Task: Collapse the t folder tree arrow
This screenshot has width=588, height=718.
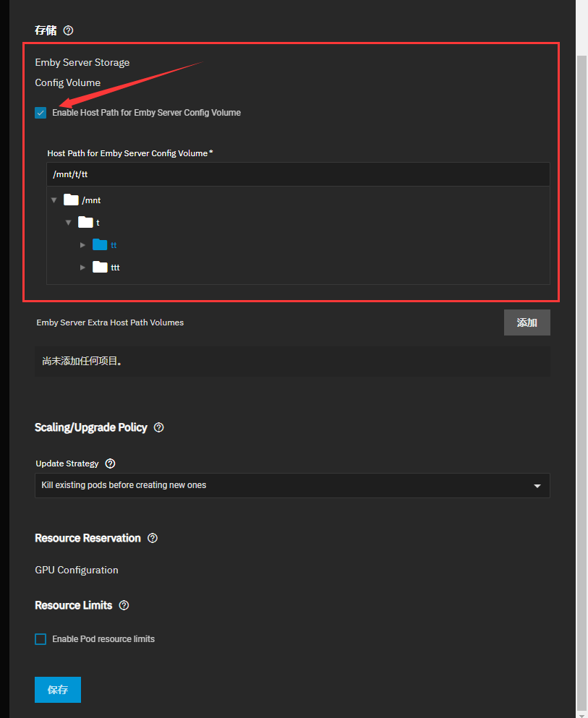Action: (68, 223)
